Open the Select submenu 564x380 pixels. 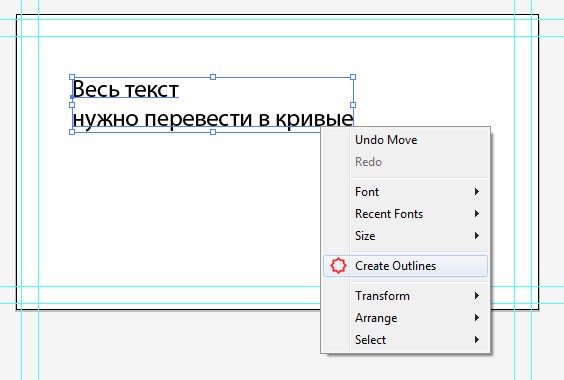pyautogui.click(x=405, y=340)
